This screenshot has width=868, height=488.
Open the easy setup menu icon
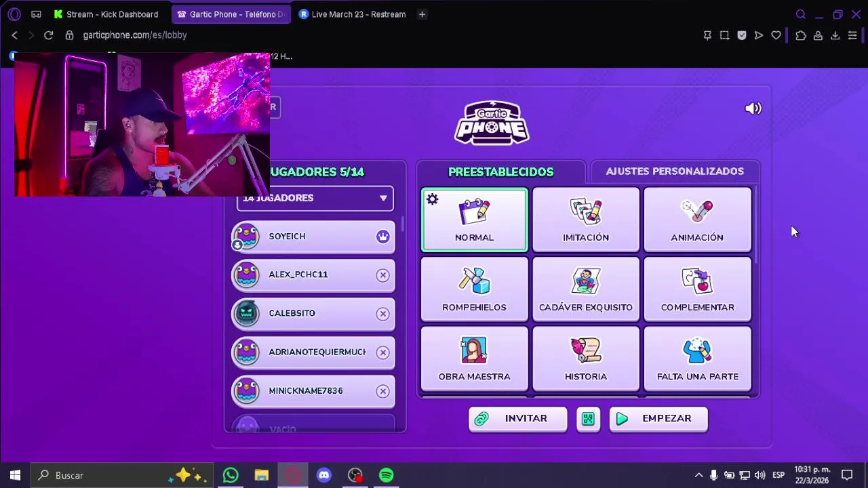coord(852,35)
